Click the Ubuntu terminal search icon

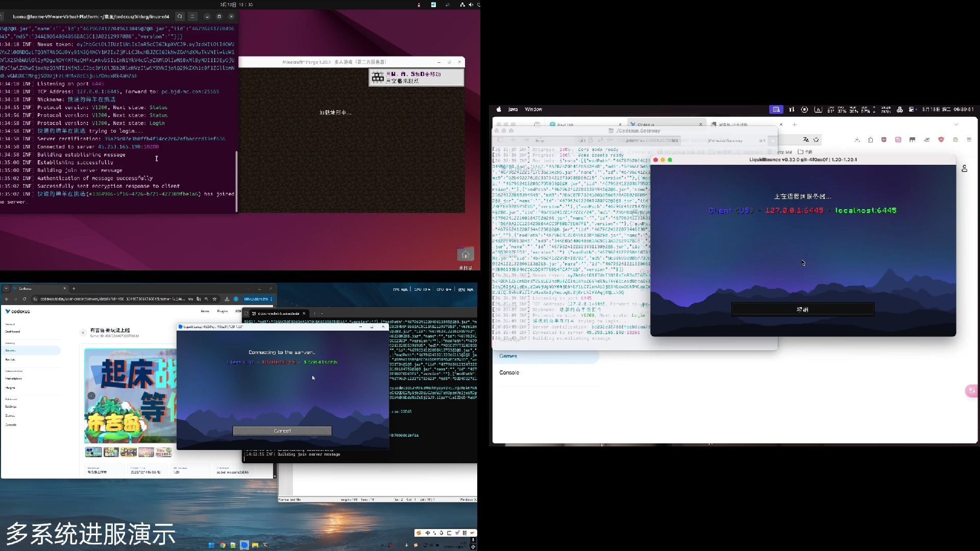[180, 16]
